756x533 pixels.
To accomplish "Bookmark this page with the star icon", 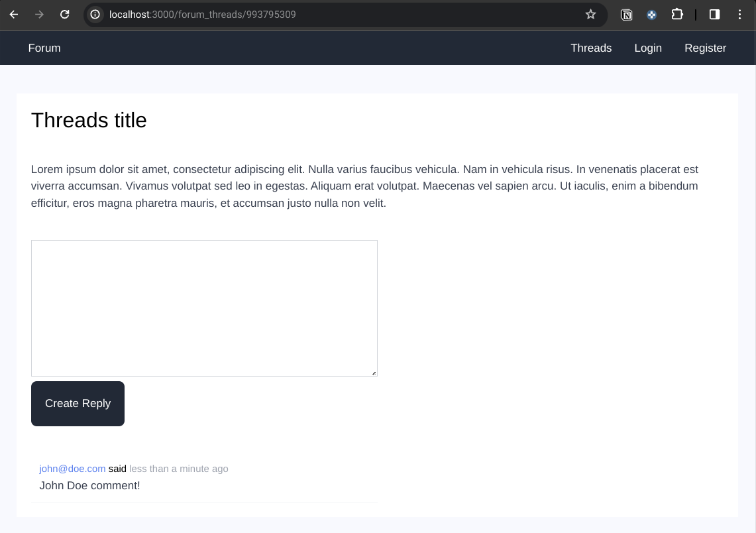I will 590,15.
